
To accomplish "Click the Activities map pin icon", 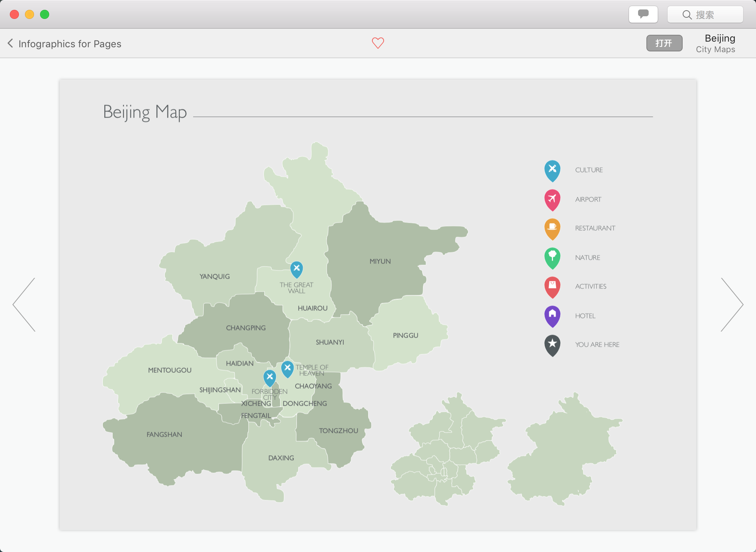I will click(x=552, y=287).
